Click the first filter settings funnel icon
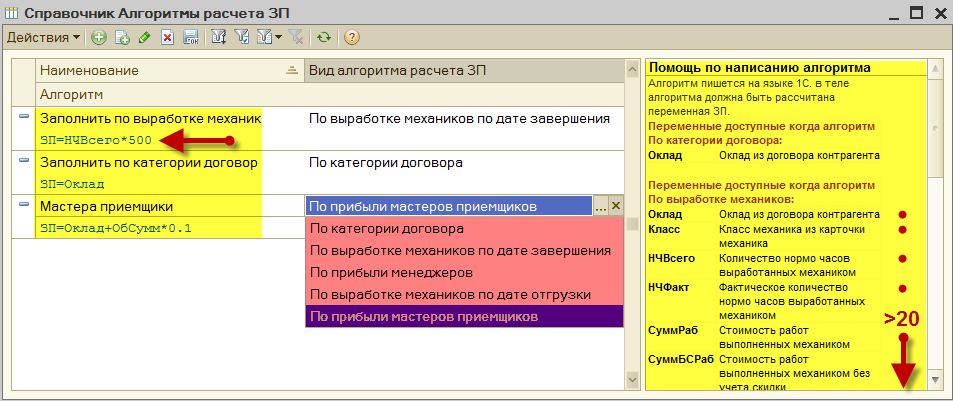953x401 pixels. coord(219,37)
